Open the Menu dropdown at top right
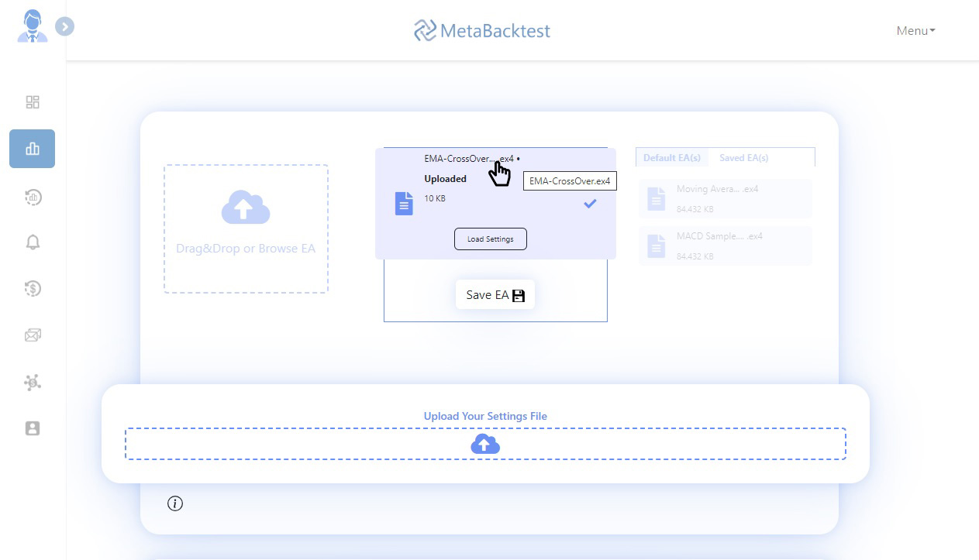The image size is (979, 560). (x=915, y=31)
